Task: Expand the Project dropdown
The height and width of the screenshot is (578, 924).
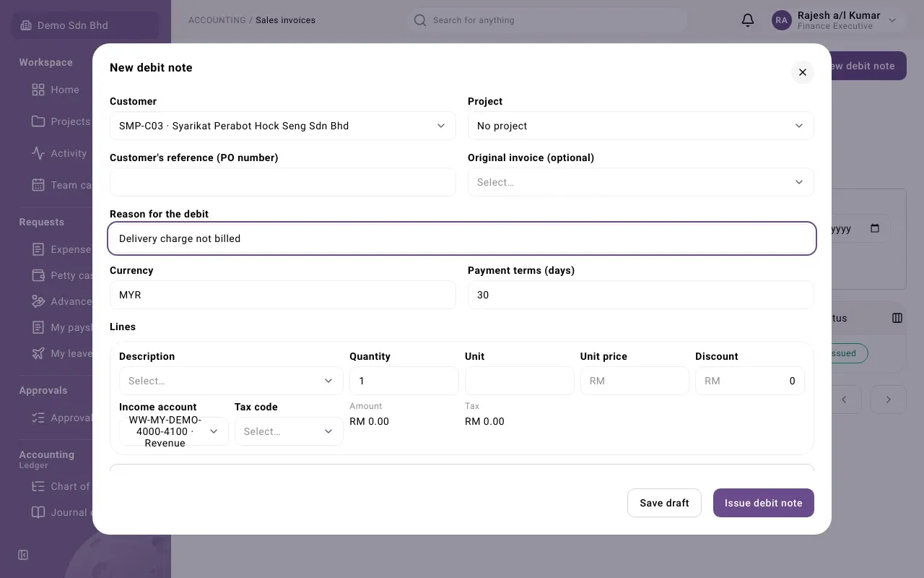Action: pyautogui.click(x=641, y=126)
